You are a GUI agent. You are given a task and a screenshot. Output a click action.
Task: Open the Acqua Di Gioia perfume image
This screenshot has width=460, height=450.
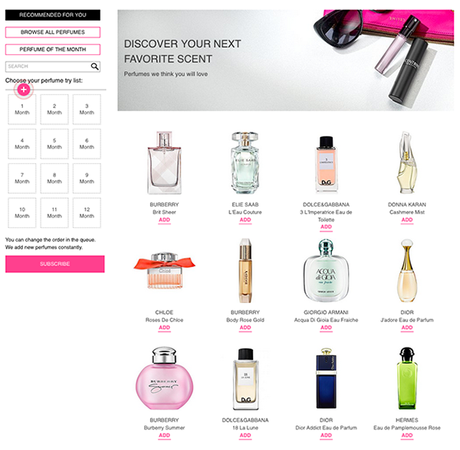(x=326, y=270)
